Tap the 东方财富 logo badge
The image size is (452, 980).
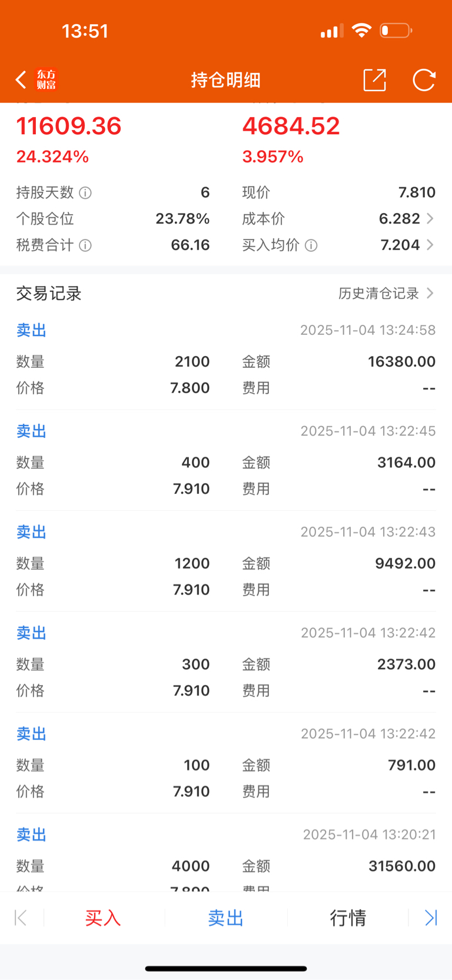[x=46, y=79]
